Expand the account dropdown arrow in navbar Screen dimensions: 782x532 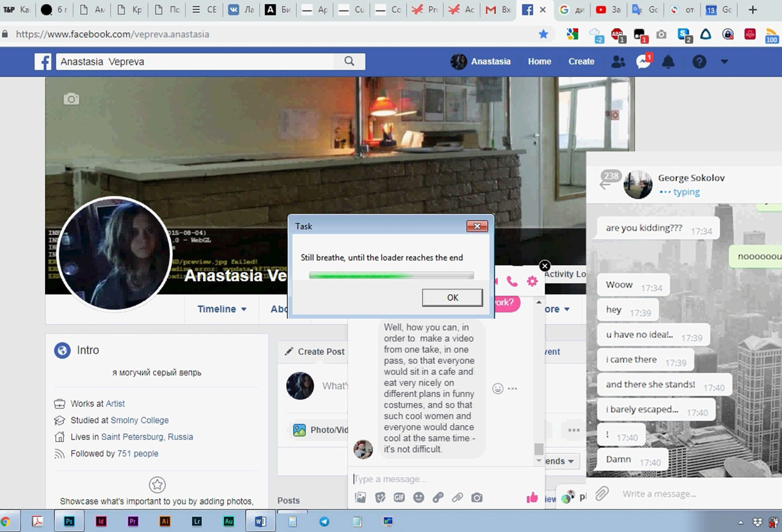click(x=724, y=62)
